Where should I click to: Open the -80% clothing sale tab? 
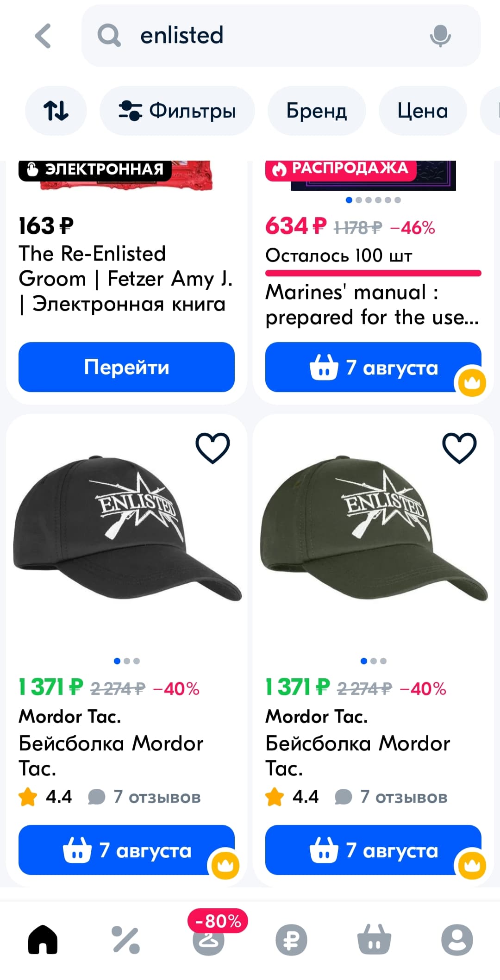tap(209, 939)
